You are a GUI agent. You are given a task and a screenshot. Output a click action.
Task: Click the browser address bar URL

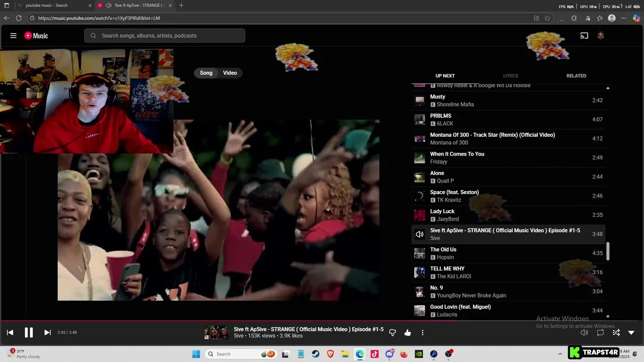coord(99,18)
